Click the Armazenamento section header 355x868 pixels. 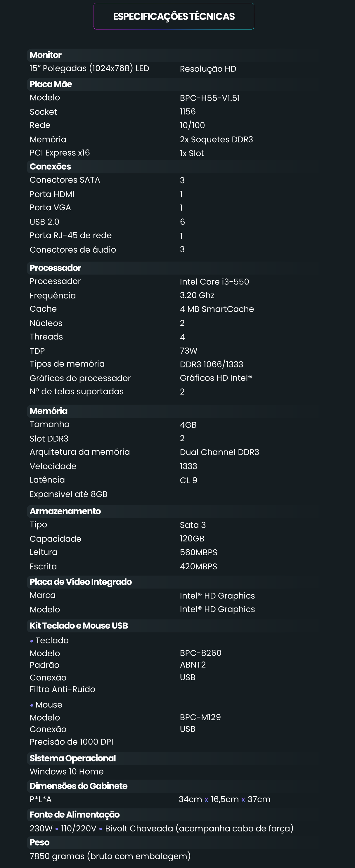65,511
